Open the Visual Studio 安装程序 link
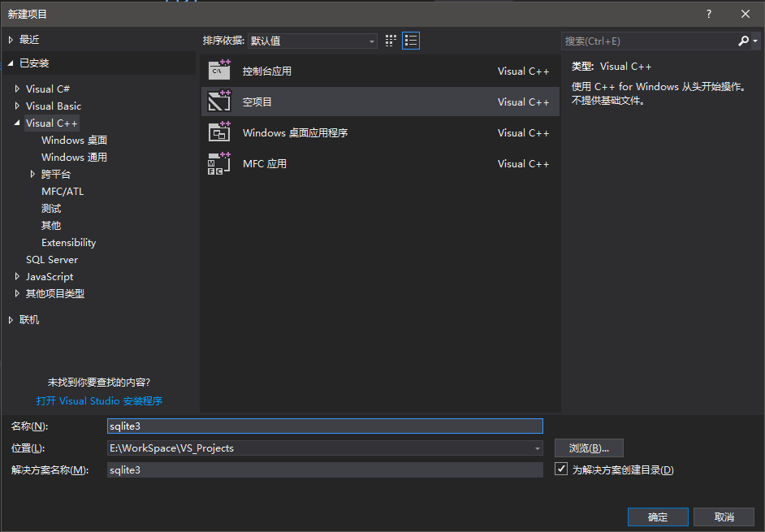765x532 pixels. (99, 401)
